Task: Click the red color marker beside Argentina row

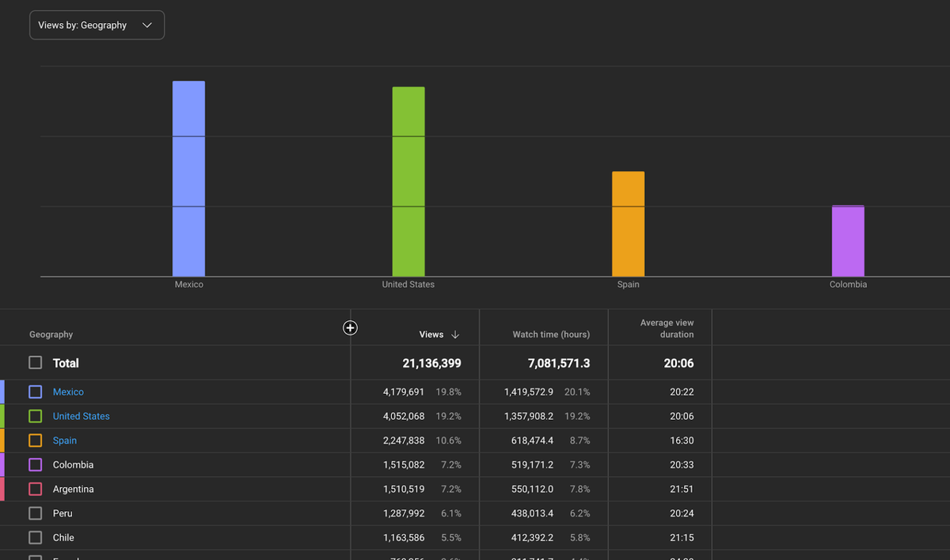Action: tap(2, 489)
